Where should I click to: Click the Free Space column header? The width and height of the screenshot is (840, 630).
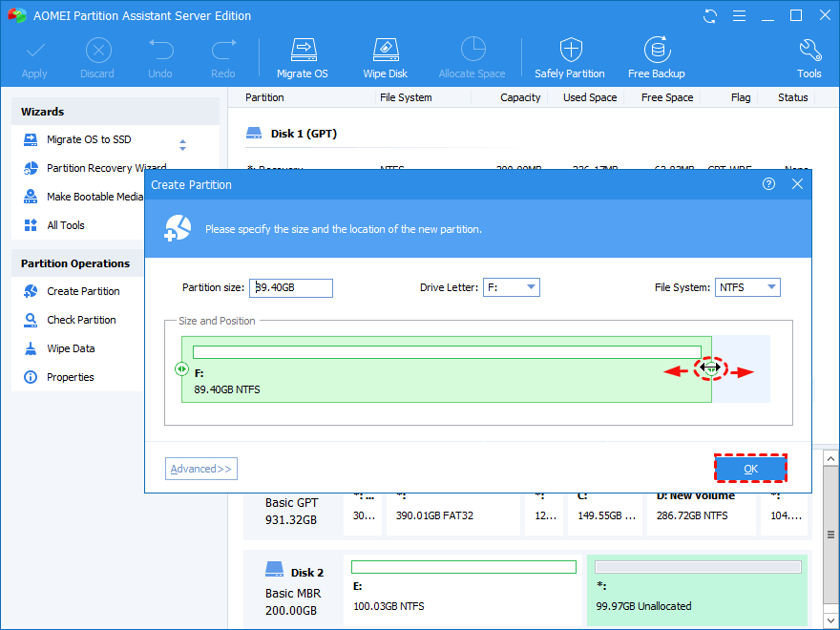(x=667, y=97)
